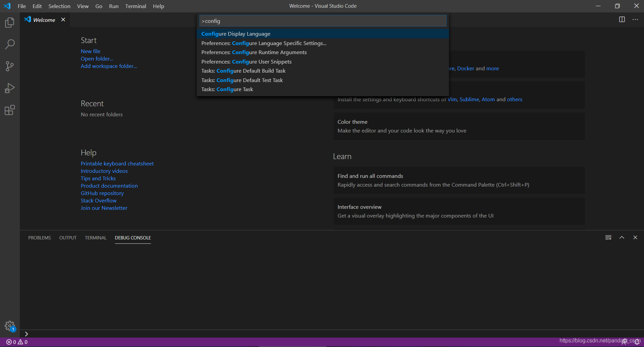Open Find and run all commands card
The width and height of the screenshot is (644, 347).
pyautogui.click(x=459, y=180)
